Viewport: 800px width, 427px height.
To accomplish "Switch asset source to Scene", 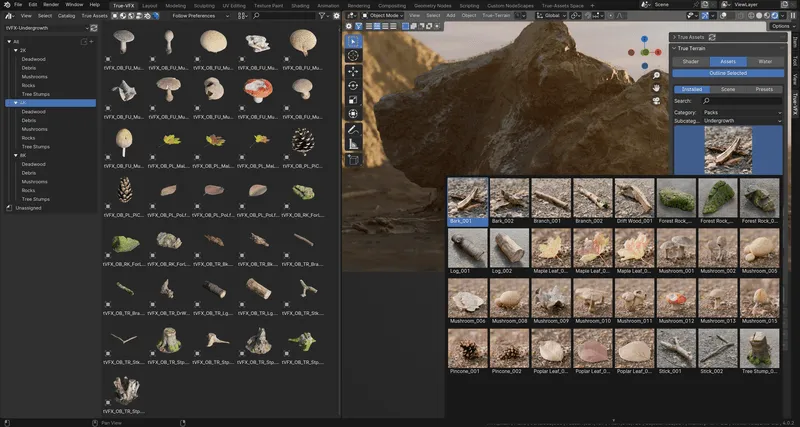I will click(728, 89).
